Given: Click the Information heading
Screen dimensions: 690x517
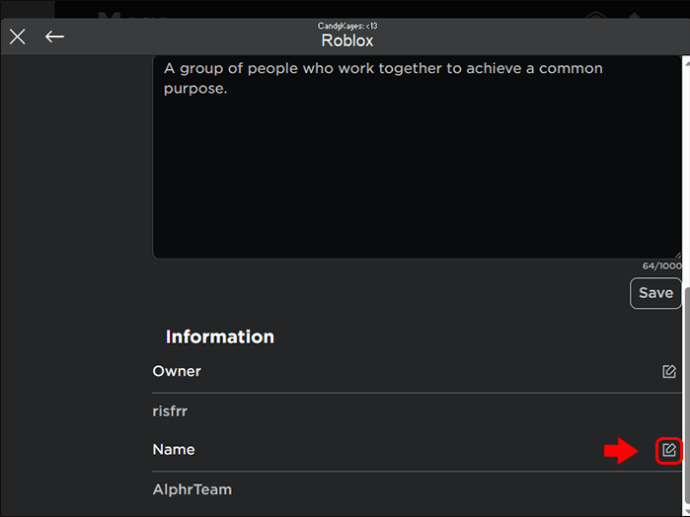Looking at the screenshot, I should 220,337.
